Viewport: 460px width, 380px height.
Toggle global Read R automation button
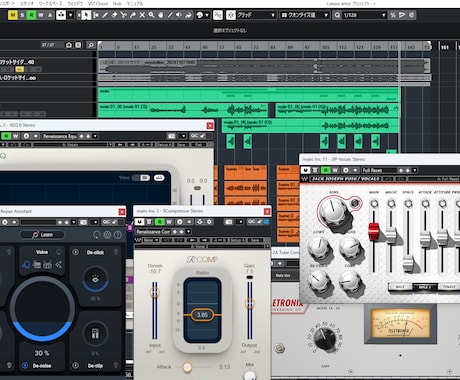pyautogui.click(x=31, y=15)
